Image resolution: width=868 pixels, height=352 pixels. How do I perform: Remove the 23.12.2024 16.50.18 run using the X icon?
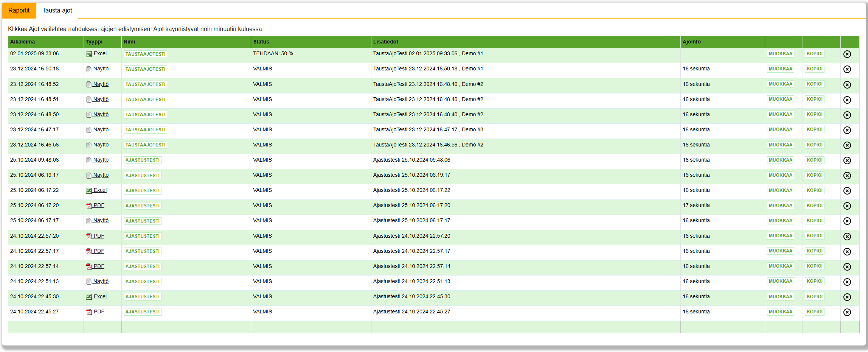tap(847, 69)
